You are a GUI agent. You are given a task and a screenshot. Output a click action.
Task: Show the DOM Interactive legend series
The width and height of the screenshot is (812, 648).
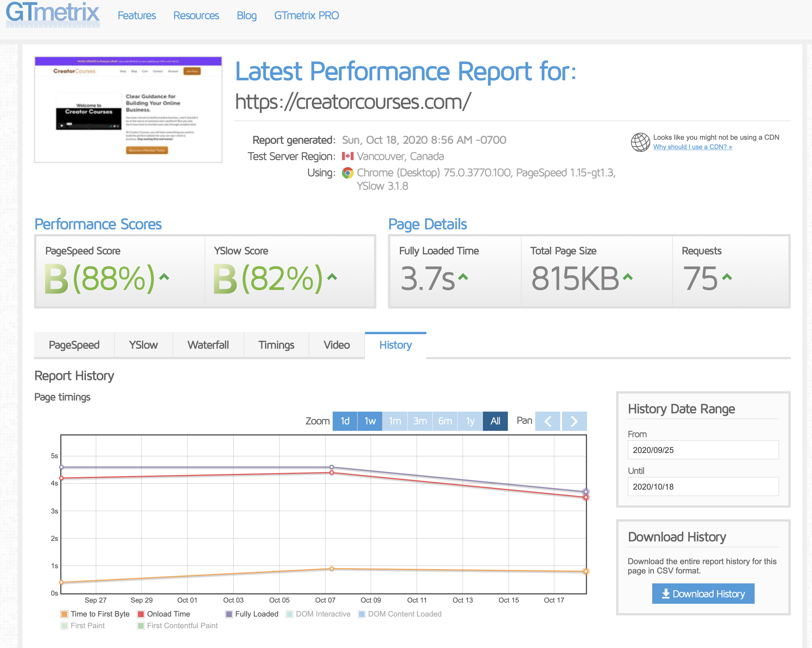(x=318, y=614)
